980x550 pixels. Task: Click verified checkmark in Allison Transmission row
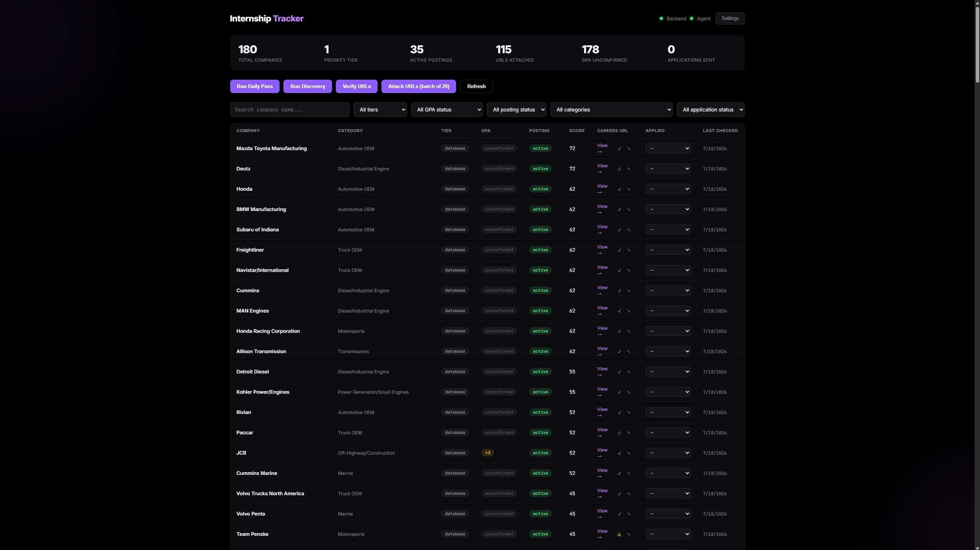coord(619,352)
